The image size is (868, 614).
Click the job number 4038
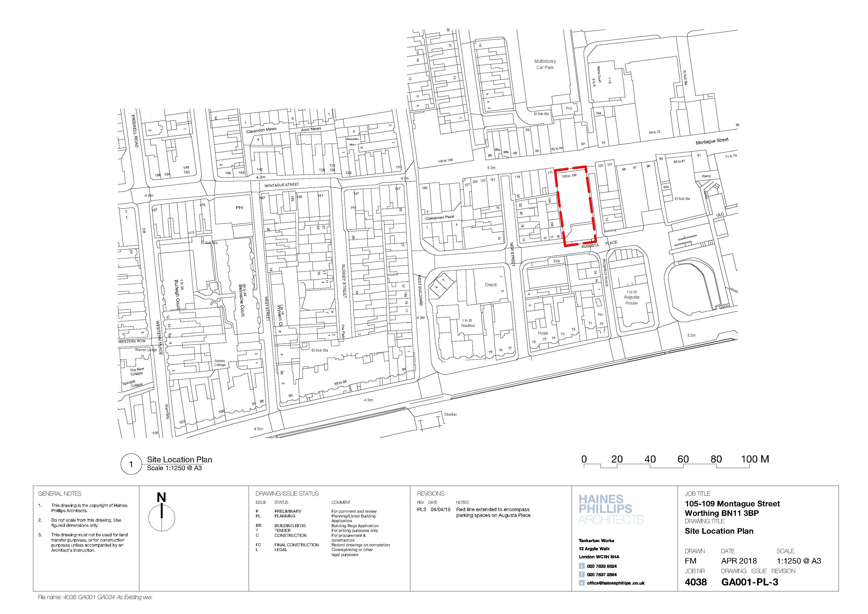(695, 582)
